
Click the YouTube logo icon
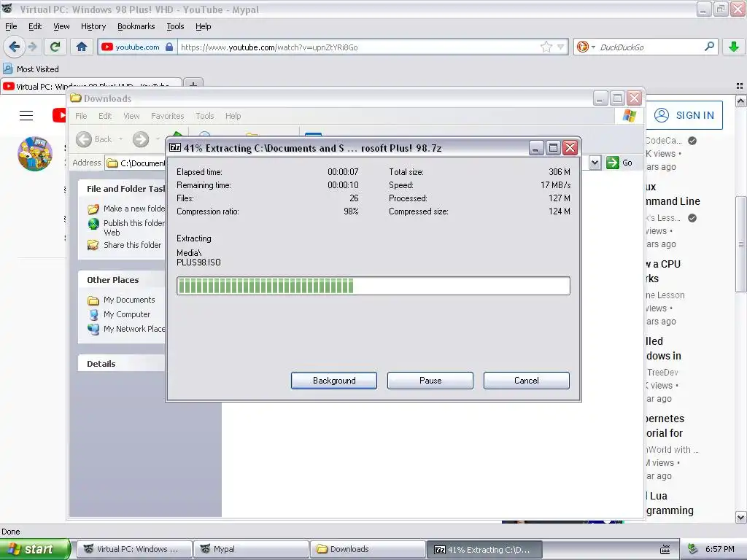point(59,115)
